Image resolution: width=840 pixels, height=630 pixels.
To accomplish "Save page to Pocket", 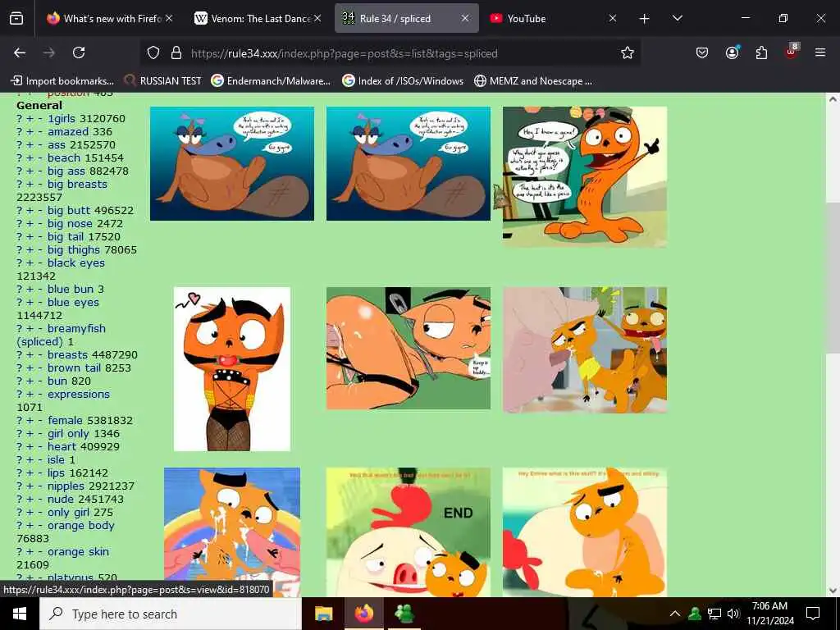I will click(702, 52).
